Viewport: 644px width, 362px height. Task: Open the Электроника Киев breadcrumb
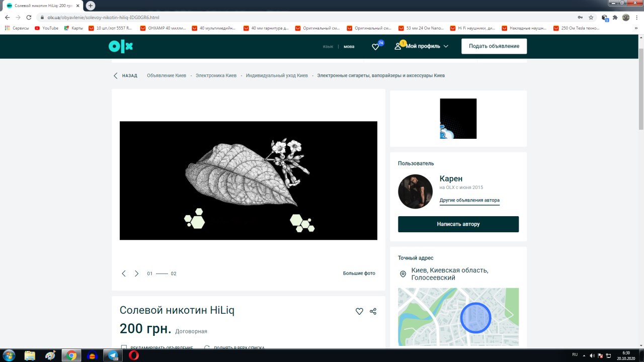tap(216, 75)
